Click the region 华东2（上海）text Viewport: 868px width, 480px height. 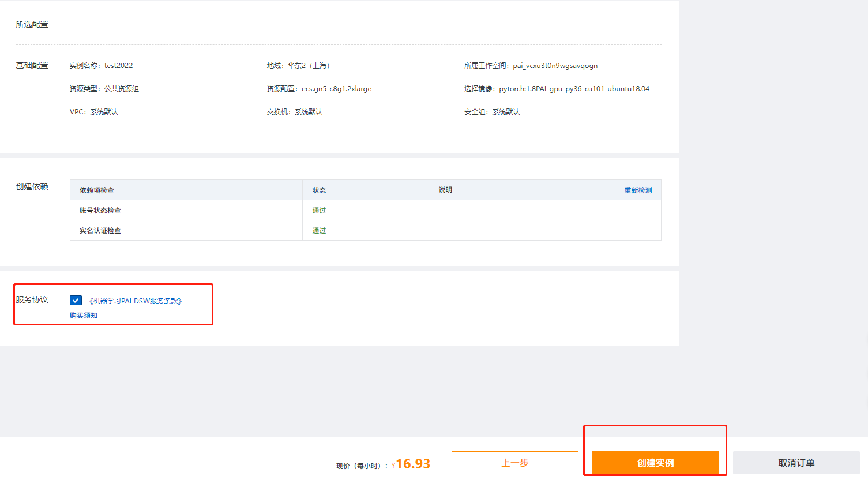(x=309, y=66)
